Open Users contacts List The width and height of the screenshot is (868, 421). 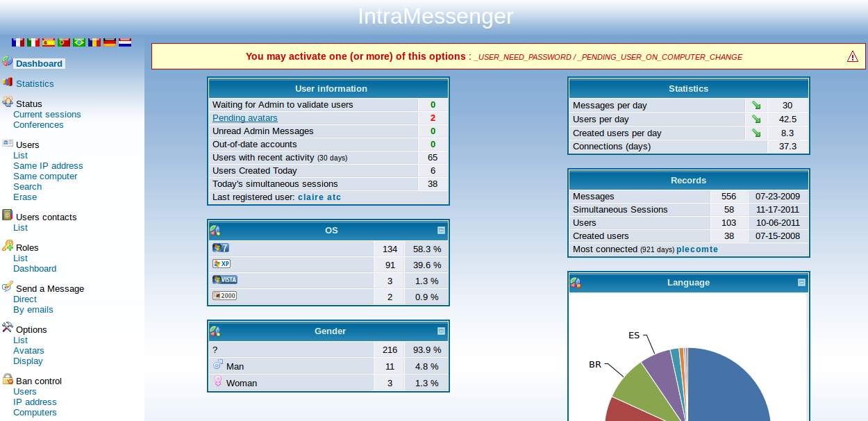(20, 228)
